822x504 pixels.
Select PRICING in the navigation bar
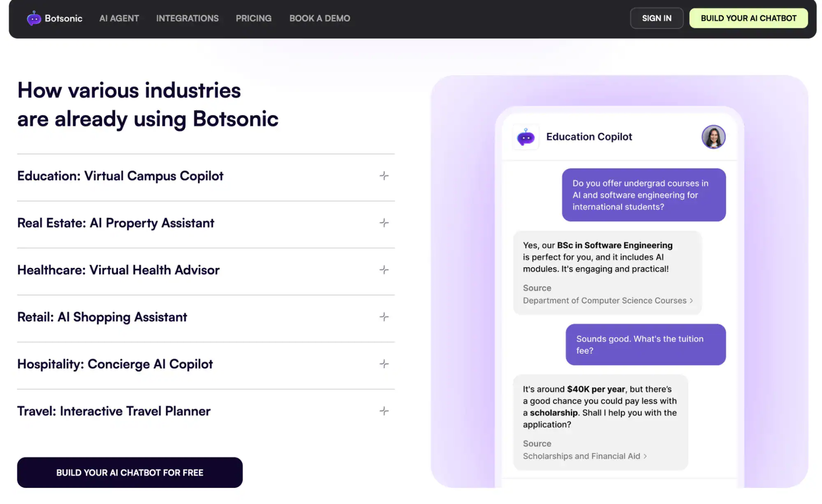pos(253,18)
